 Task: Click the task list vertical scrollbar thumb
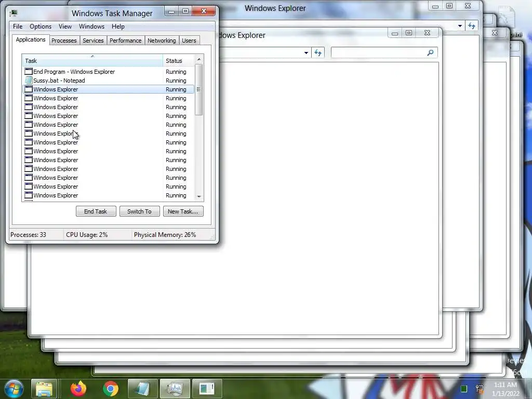click(x=199, y=89)
